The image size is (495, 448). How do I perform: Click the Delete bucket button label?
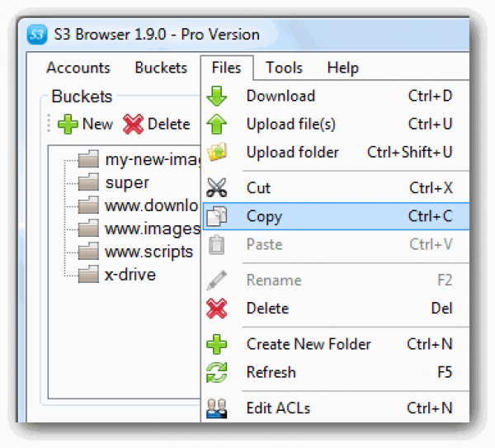coord(169,124)
